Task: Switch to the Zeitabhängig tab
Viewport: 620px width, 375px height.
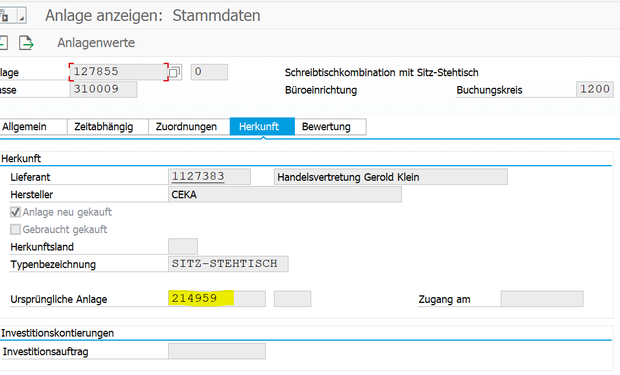Action: pyautogui.click(x=108, y=127)
